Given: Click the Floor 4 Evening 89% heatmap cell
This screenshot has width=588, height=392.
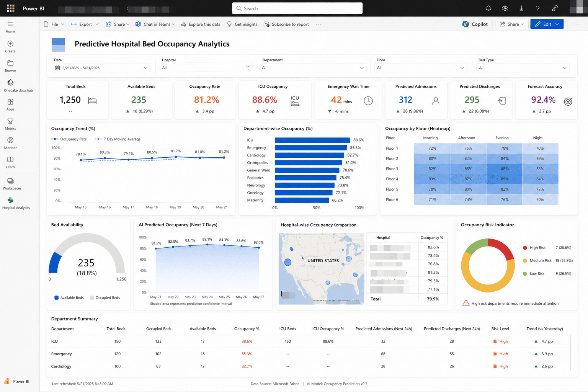Looking at the screenshot, I should click(x=505, y=179).
